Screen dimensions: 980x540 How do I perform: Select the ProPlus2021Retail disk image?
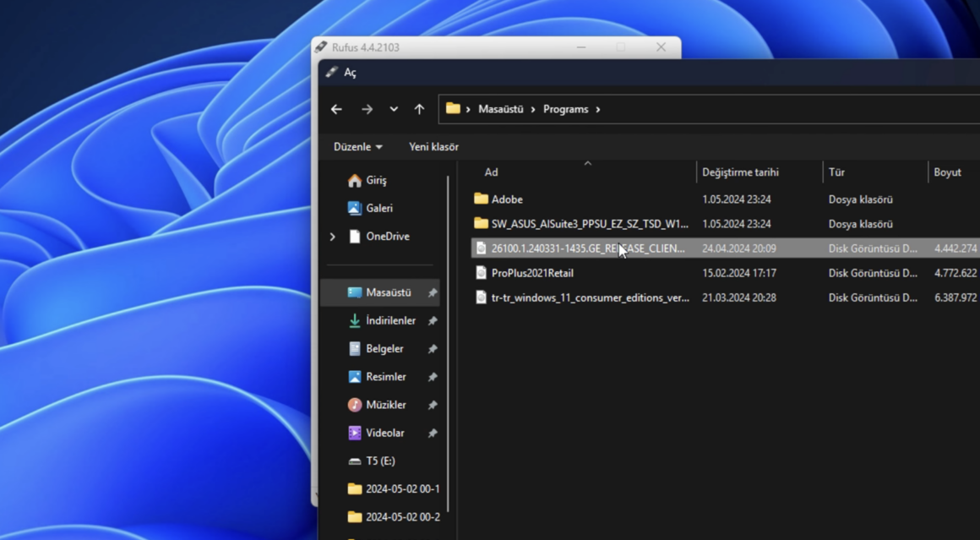tap(532, 273)
